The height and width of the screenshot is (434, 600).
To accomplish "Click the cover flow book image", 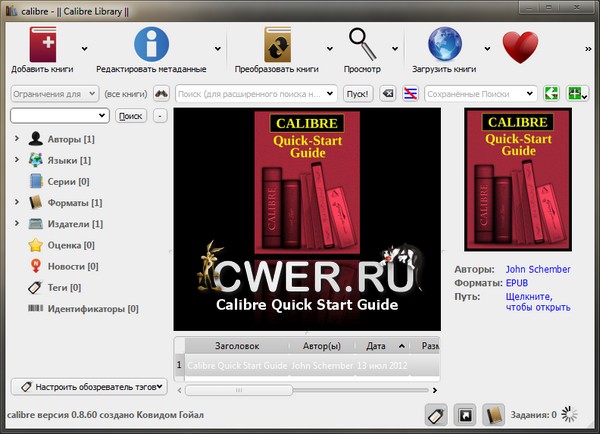I will tap(307, 182).
